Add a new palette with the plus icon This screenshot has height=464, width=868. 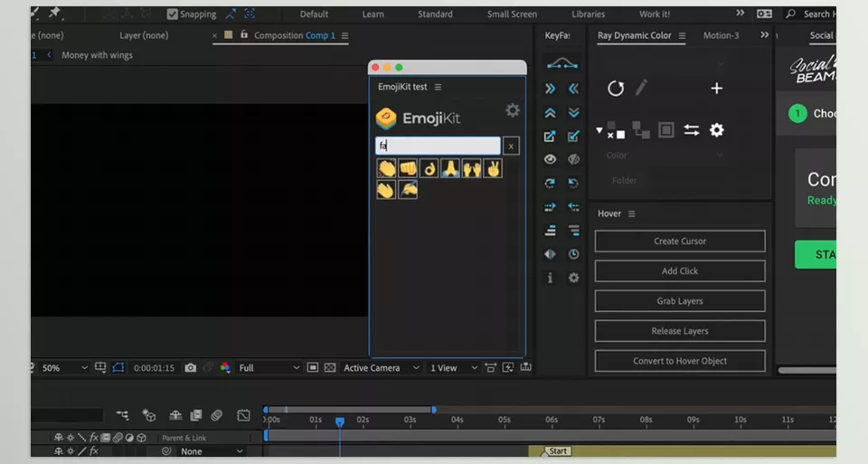[x=716, y=88]
